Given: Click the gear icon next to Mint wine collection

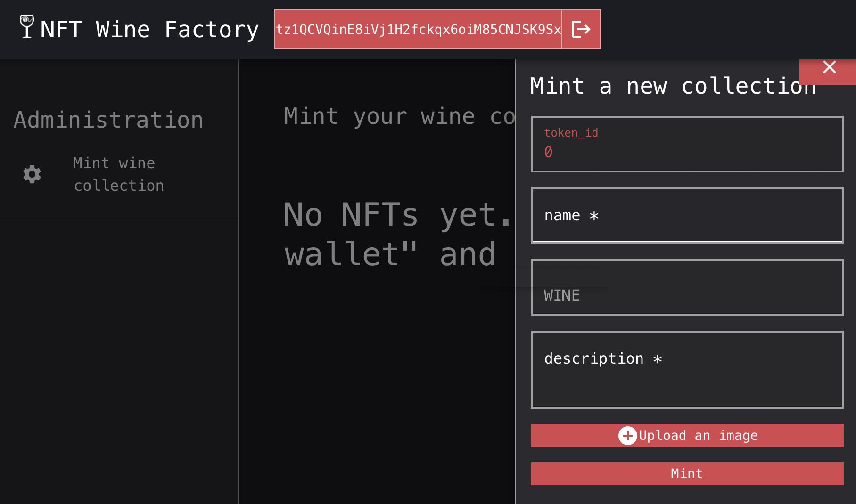Looking at the screenshot, I should pos(31,174).
